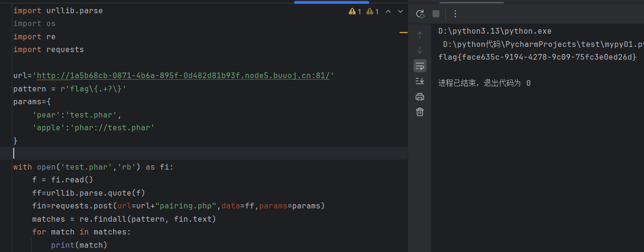Click the unused 'import os' line
Image resolution: width=644 pixels, height=252 pixels.
34,24
